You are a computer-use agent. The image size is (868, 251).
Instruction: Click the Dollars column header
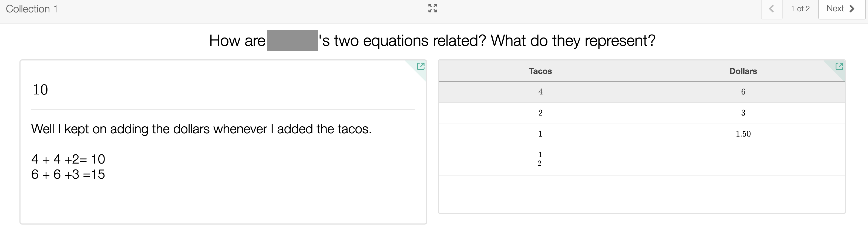pyautogui.click(x=743, y=71)
